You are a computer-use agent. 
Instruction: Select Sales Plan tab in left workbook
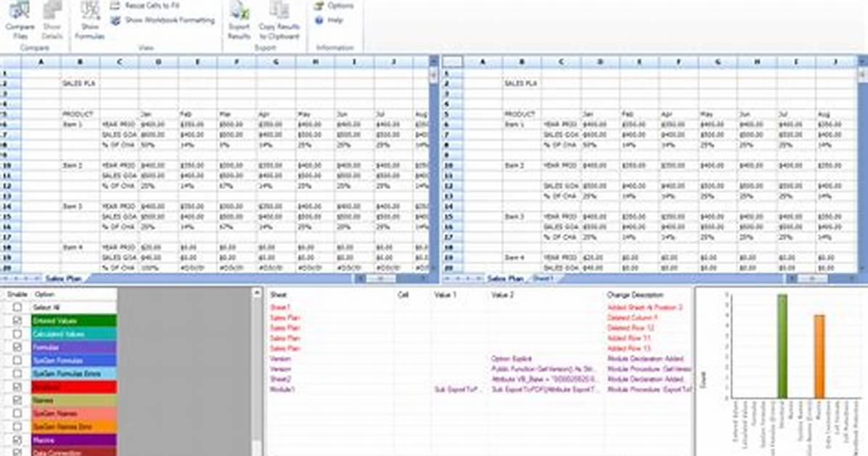pos(62,278)
